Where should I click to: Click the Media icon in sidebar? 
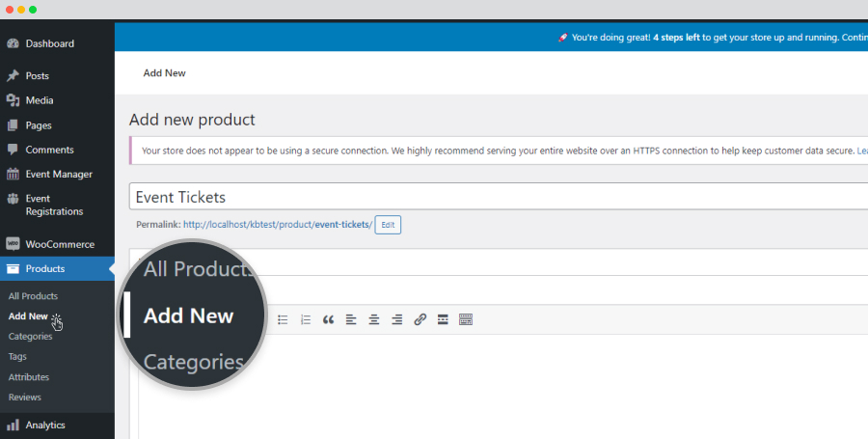click(13, 100)
